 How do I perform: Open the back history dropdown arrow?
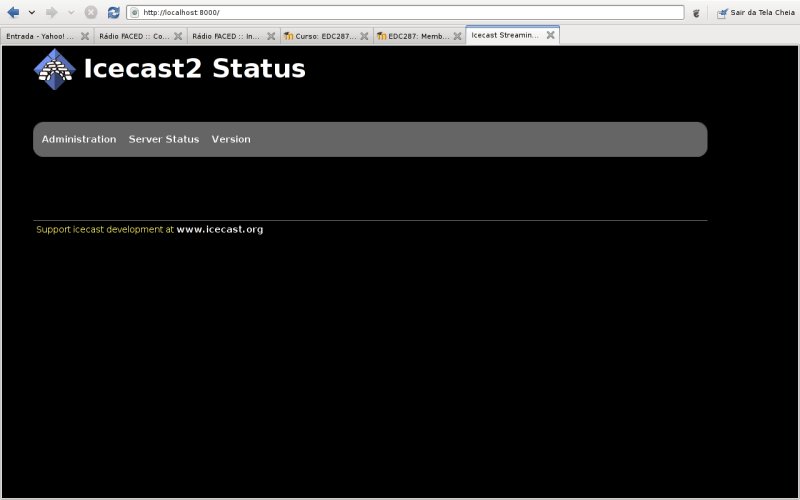pyautogui.click(x=32, y=12)
